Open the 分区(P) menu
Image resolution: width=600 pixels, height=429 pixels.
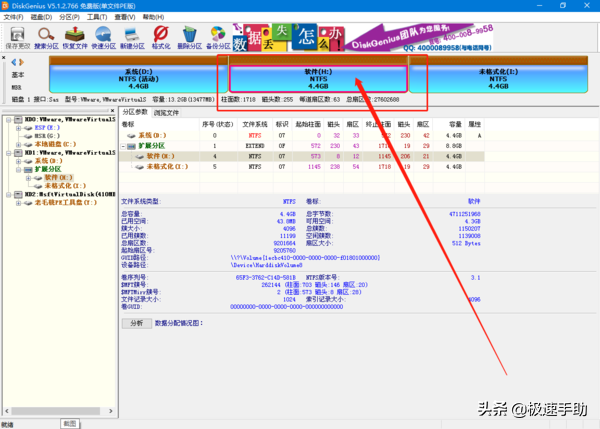click(69, 17)
